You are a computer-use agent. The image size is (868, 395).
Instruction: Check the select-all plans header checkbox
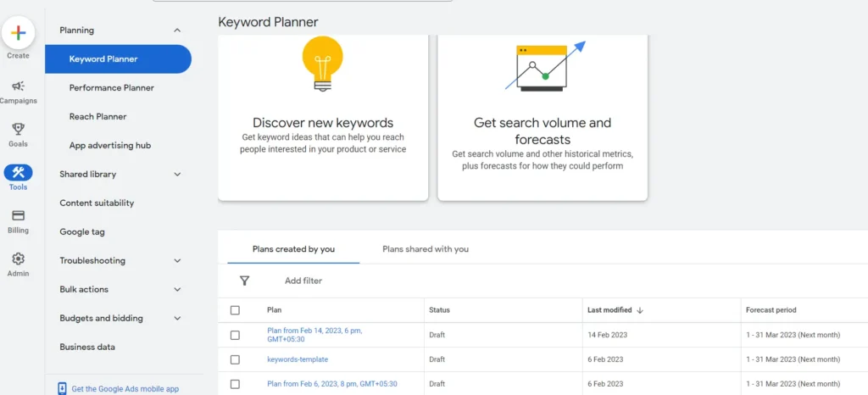point(235,310)
